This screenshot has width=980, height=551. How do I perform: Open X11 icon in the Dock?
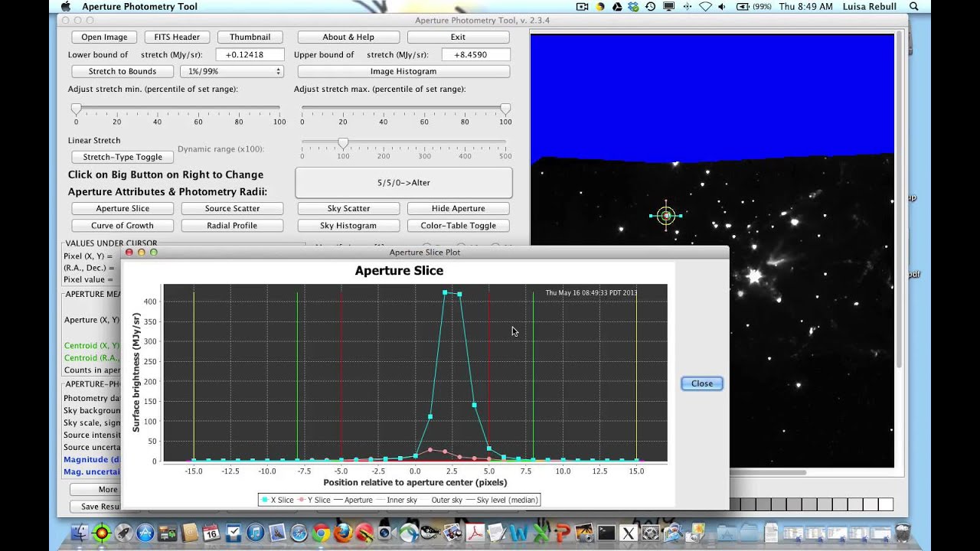[x=629, y=533]
